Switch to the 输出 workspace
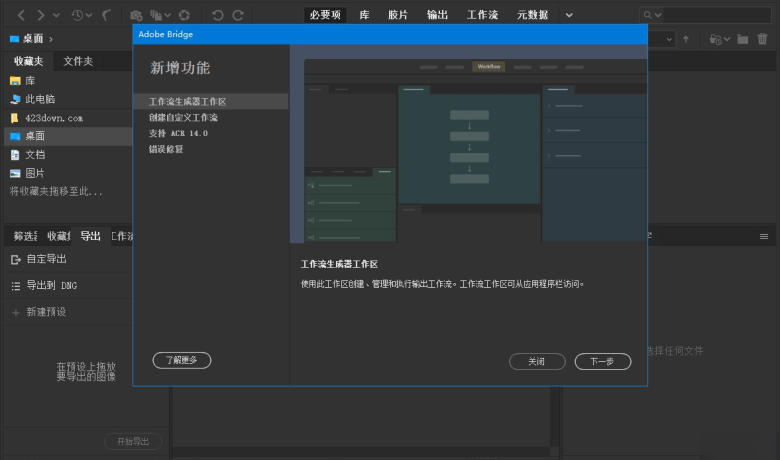The image size is (780, 460). (x=438, y=15)
